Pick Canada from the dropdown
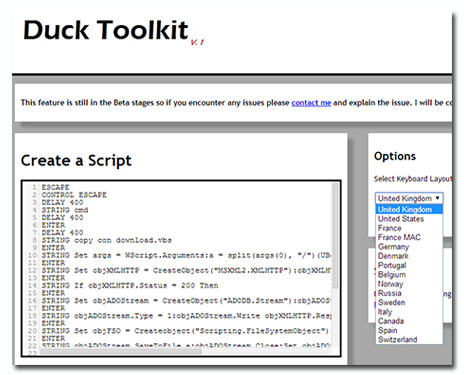The image size is (464, 375). [x=409, y=321]
